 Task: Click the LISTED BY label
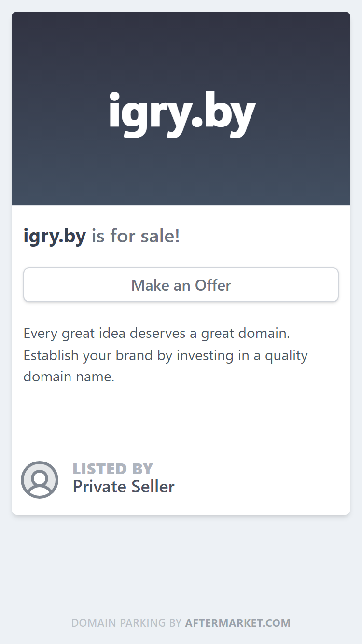[113, 469]
